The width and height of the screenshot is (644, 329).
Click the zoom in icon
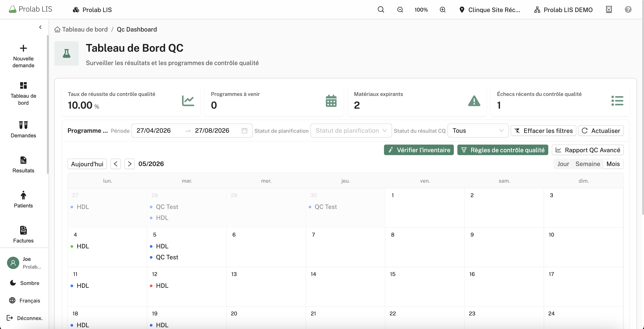442,9
